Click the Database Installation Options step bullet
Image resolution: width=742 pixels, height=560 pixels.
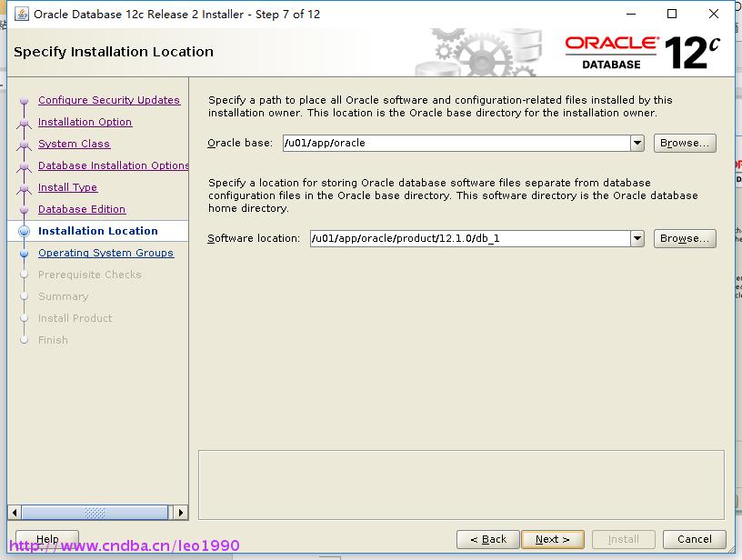point(25,165)
